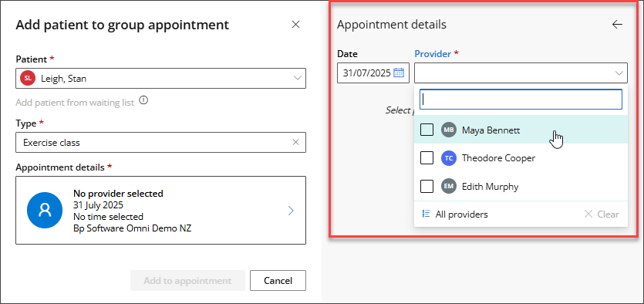The width and height of the screenshot is (644, 304).
Task: Click the blue provider avatar placeholder icon
Action: [x=45, y=210]
